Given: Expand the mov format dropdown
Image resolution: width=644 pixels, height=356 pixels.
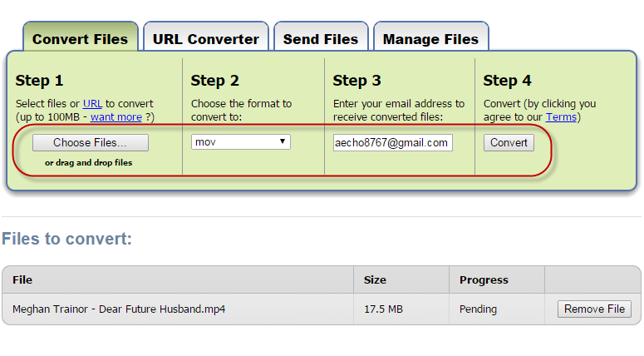Looking at the screenshot, I should pyautogui.click(x=240, y=142).
